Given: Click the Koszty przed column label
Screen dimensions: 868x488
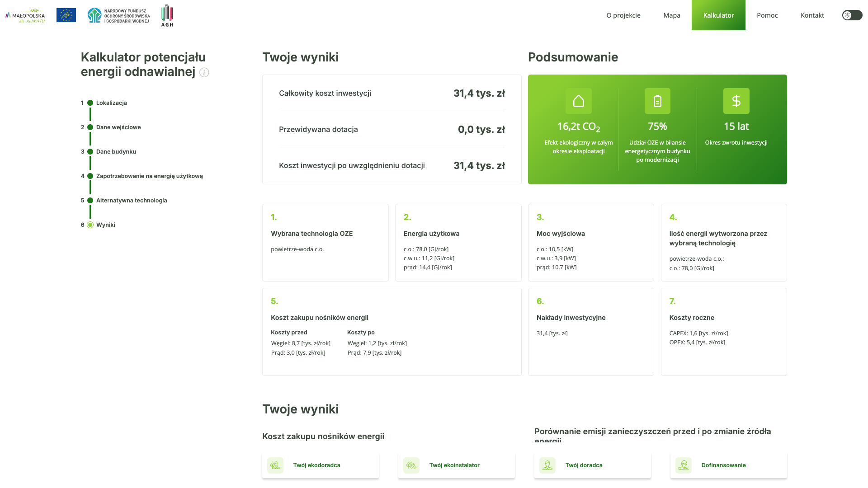Looking at the screenshot, I should coord(289,333).
